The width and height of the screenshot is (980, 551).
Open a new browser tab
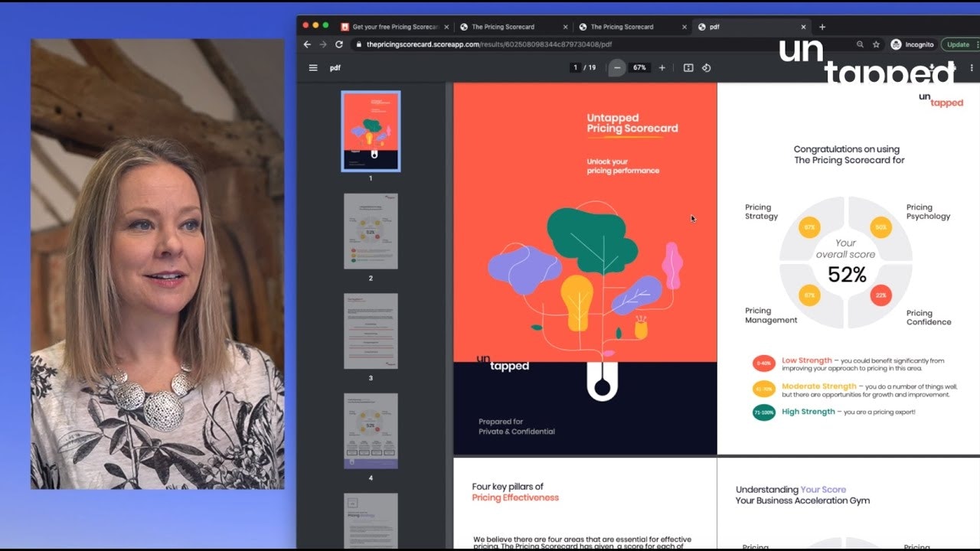click(822, 27)
